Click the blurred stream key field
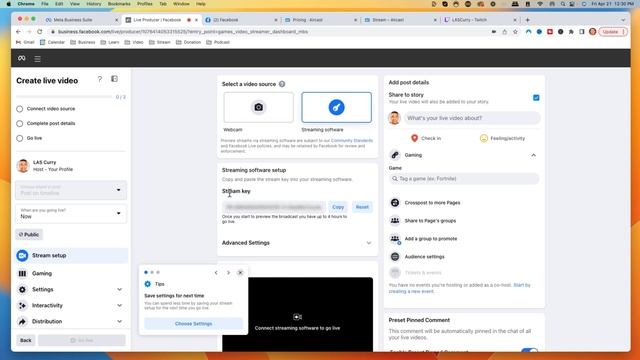 [273, 207]
